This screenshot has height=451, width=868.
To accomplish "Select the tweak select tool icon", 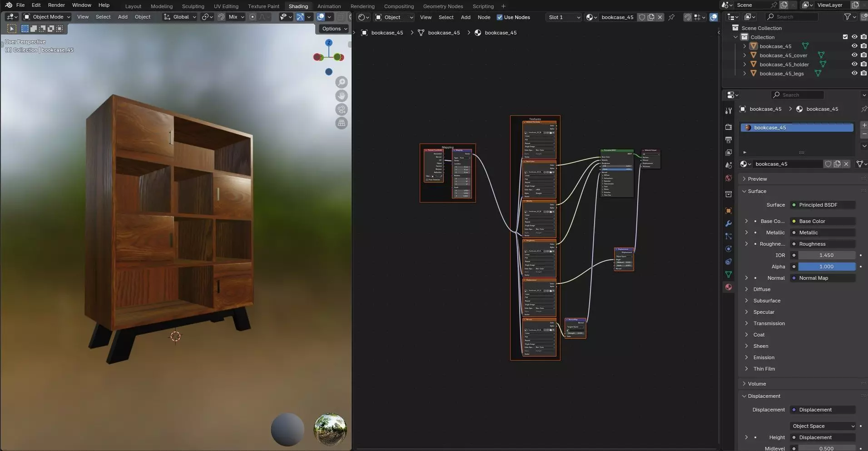I will (12, 29).
